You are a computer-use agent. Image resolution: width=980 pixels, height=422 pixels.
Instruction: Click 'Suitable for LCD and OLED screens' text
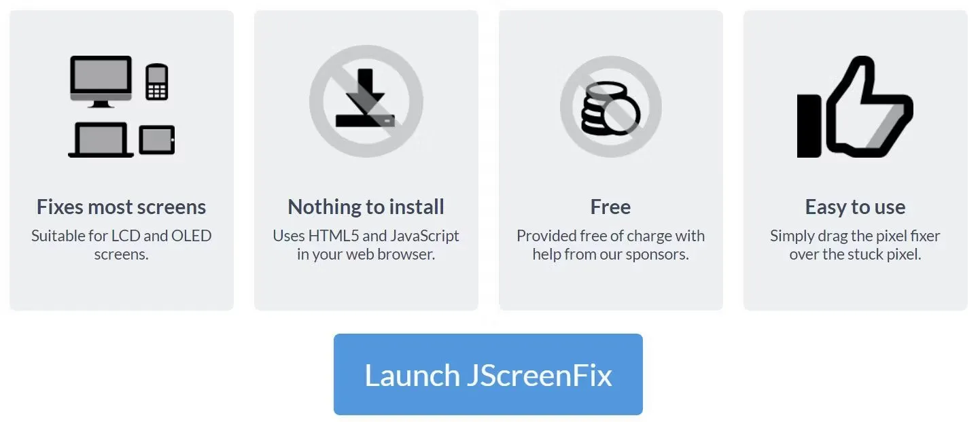pyautogui.click(x=121, y=245)
